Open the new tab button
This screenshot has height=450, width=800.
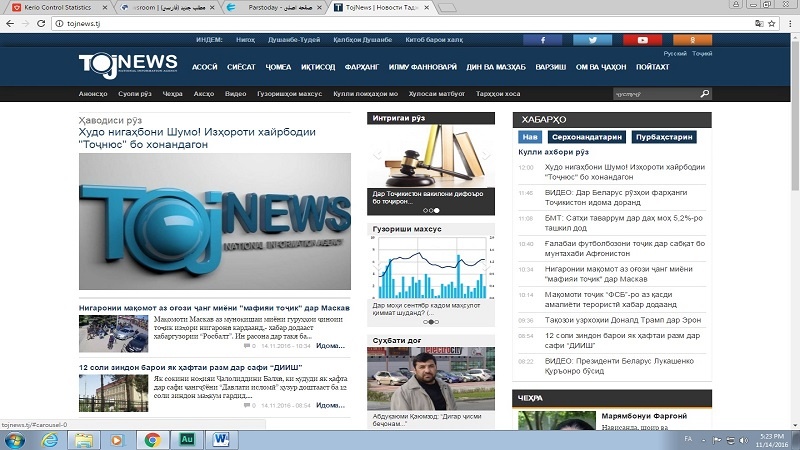[x=447, y=8]
